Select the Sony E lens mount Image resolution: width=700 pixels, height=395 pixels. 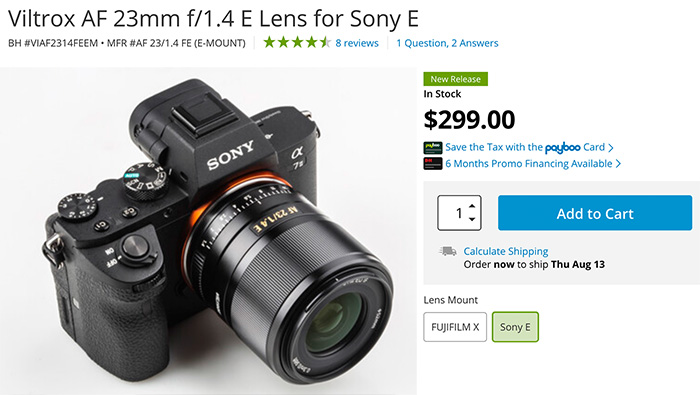pyautogui.click(x=515, y=327)
